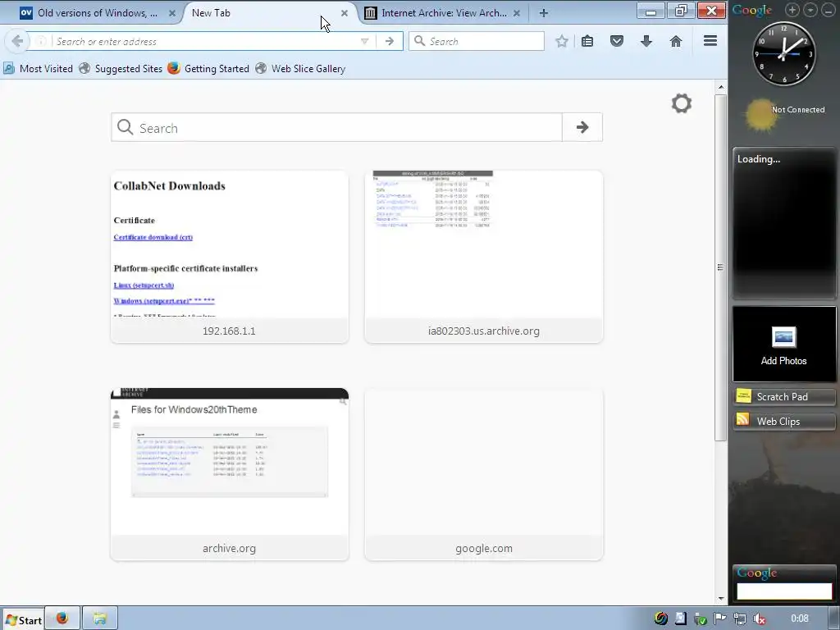Image resolution: width=840 pixels, height=630 pixels.
Task: Focus the Google sidebar search field
Action: [x=784, y=591]
